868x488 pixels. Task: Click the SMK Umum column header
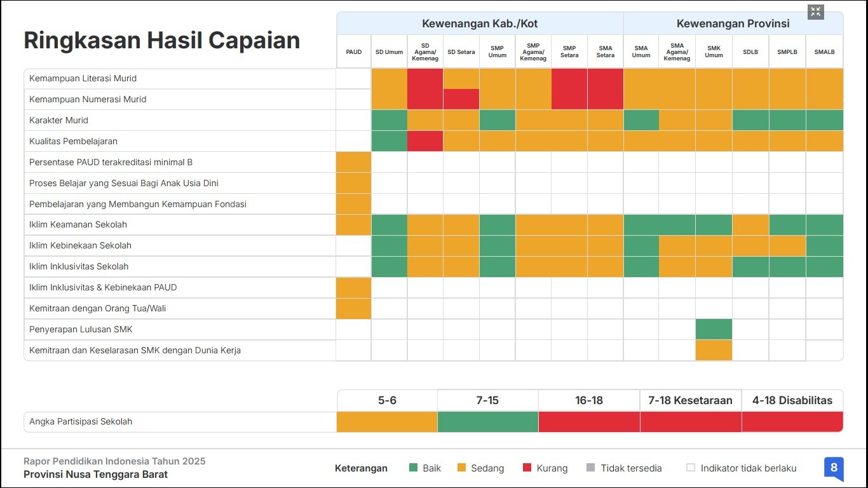714,52
